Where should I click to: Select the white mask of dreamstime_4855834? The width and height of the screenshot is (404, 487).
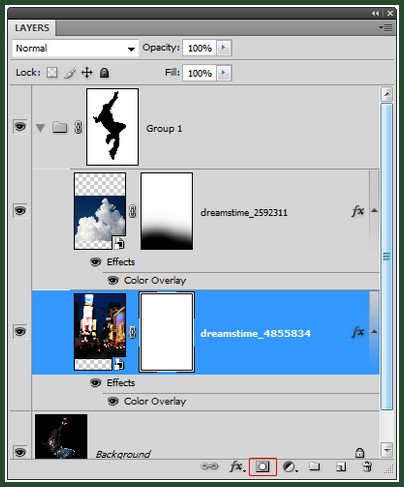[x=167, y=332]
